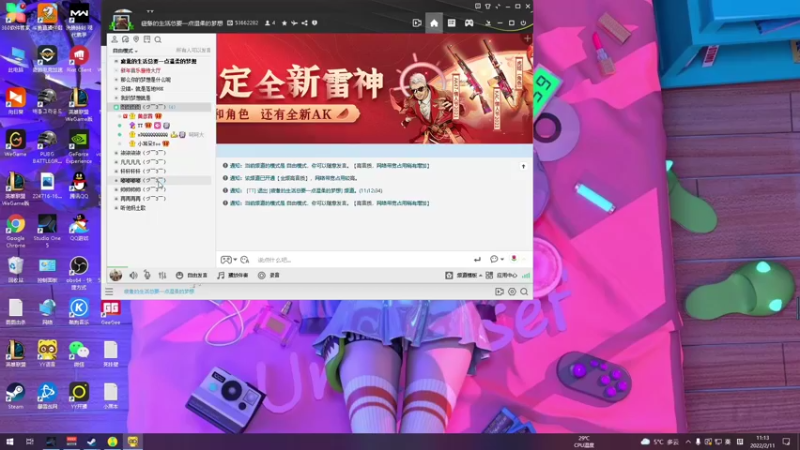Jump to top with chat arrow button
The width and height of the screenshot is (800, 450).
523,166
